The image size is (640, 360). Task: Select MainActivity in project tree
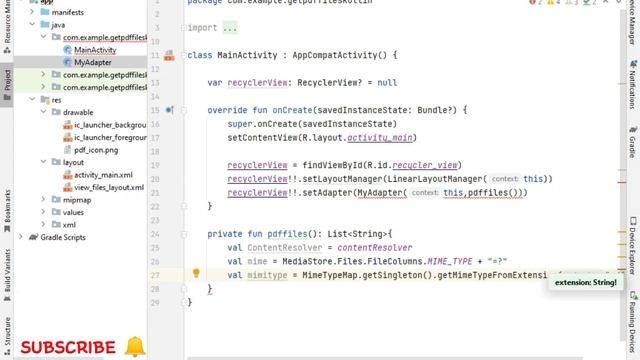(95, 50)
